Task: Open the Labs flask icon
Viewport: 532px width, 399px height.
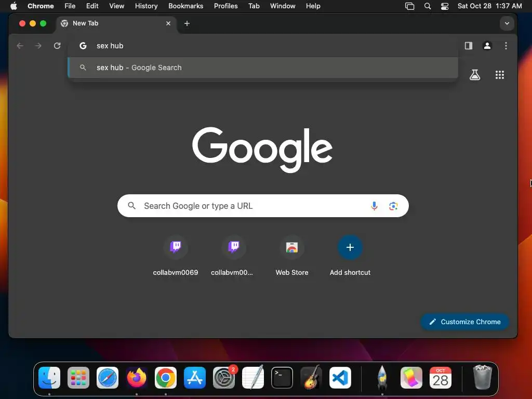Action: [x=475, y=75]
